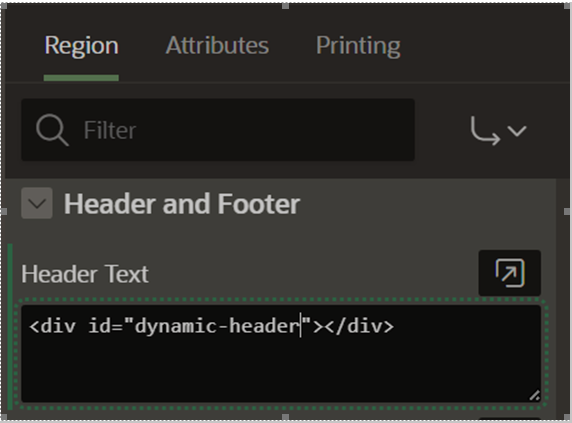Switch to the Attributes tab
The image size is (572, 423).
coord(217,46)
